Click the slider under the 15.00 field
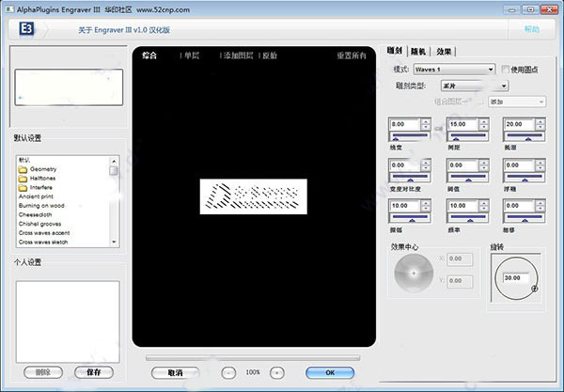Image resolution: width=564 pixels, height=392 pixels. pyautogui.click(x=467, y=136)
